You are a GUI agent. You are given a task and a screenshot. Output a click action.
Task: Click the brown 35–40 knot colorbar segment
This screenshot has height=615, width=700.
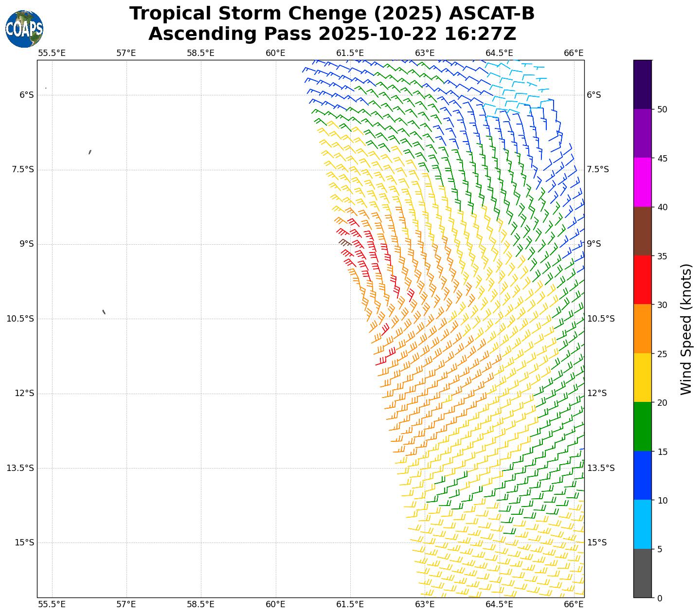point(642,231)
